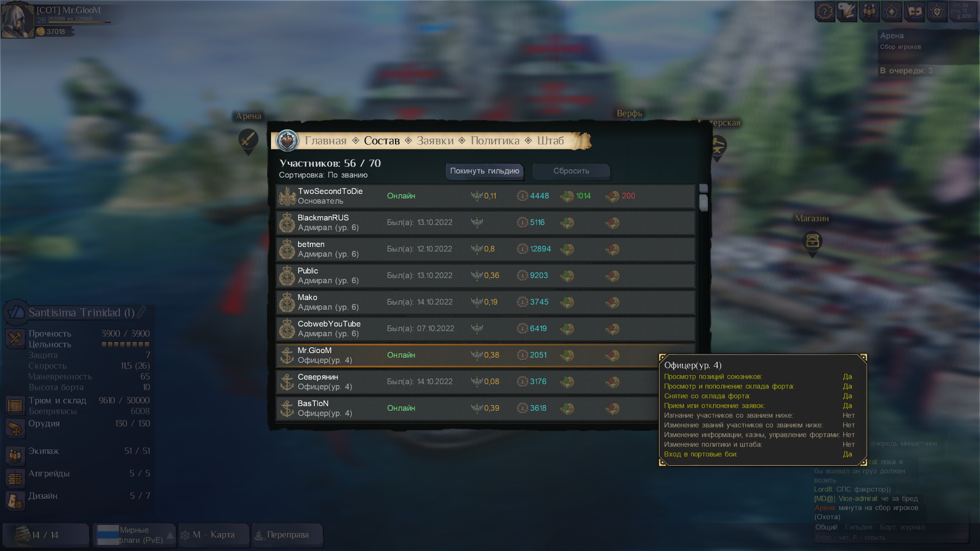
Task: Open the quest scroll and quill icon
Action: pyautogui.click(x=847, y=12)
